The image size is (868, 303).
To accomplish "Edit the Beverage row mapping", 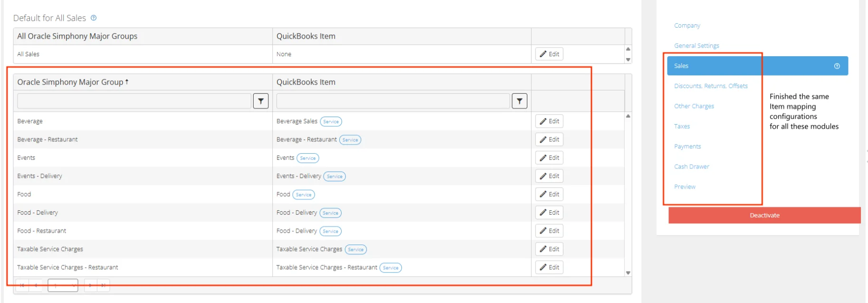I will pyautogui.click(x=549, y=121).
